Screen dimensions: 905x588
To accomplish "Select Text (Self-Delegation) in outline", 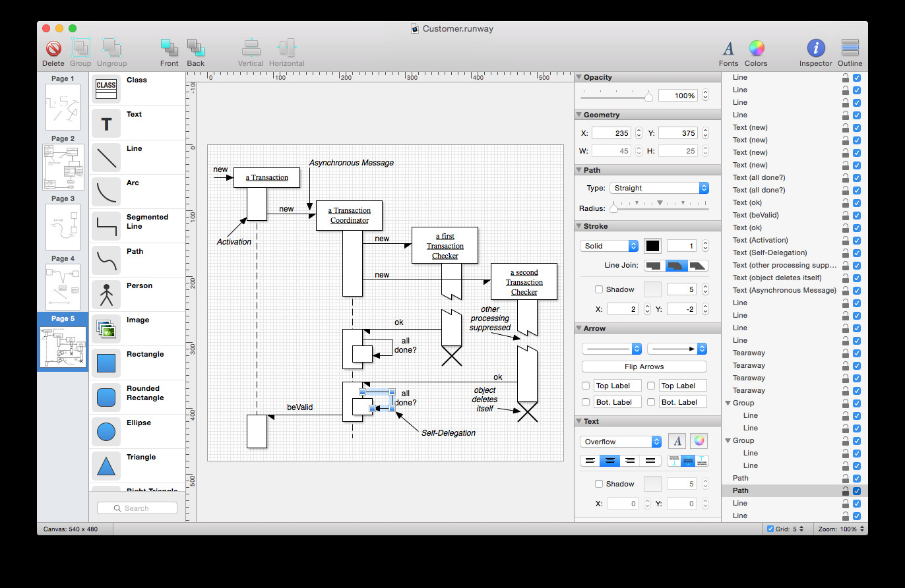I will pyautogui.click(x=770, y=252).
